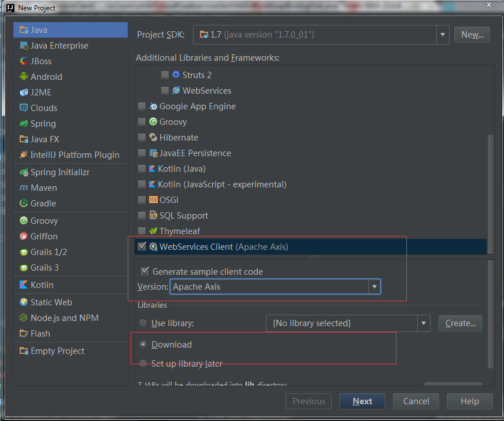Click the Previous button
This screenshot has width=504, height=421.
[x=309, y=401]
